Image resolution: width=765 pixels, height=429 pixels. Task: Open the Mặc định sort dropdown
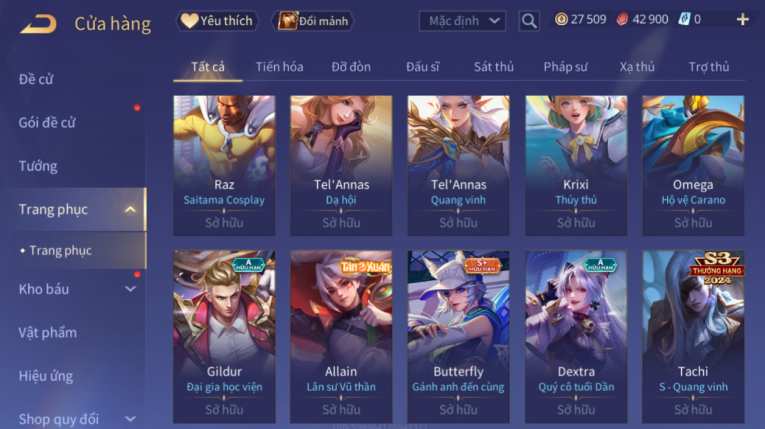point(462,21)
